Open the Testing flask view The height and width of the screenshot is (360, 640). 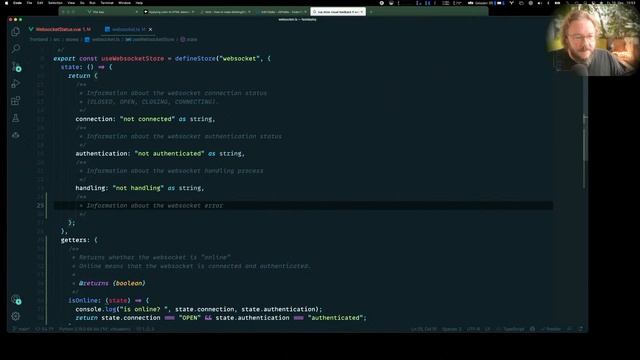click(16, 118)
